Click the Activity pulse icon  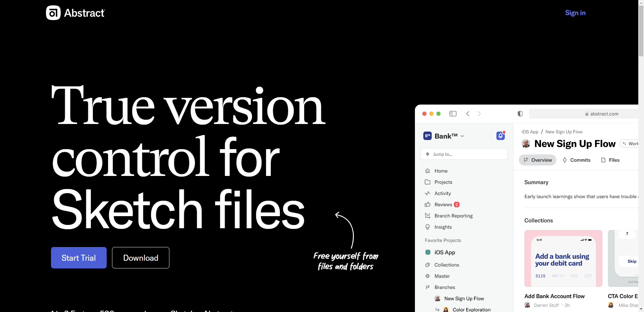coord(428,193)
